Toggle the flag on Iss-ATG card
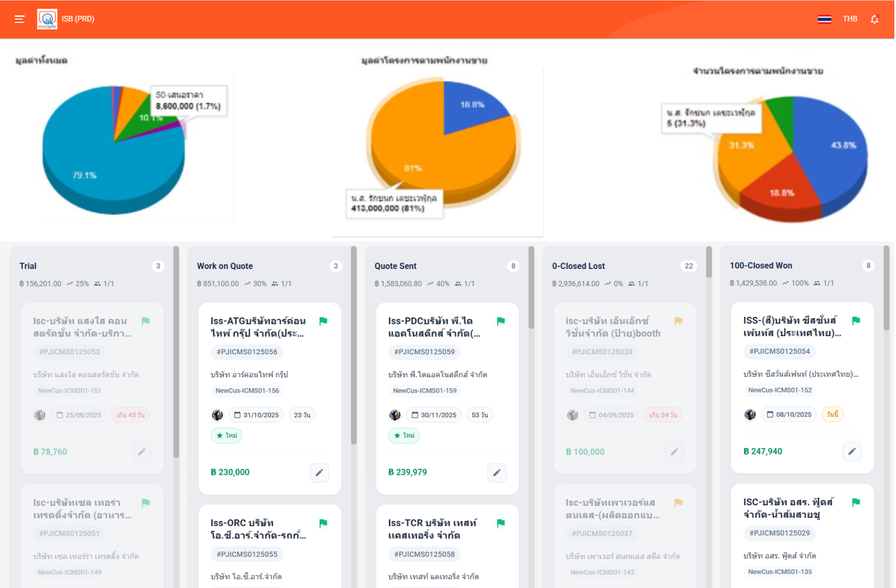 (323, 321)
